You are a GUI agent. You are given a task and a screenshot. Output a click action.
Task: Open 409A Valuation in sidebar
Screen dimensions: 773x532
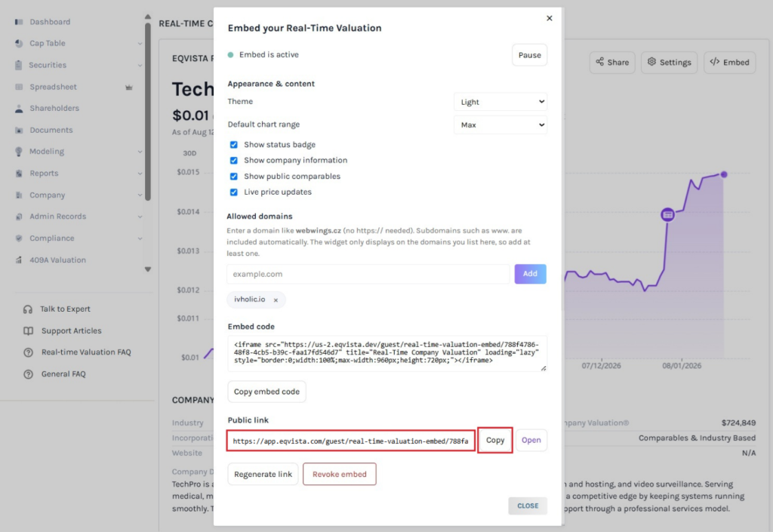pyautogui.click(x=57, y=260)
